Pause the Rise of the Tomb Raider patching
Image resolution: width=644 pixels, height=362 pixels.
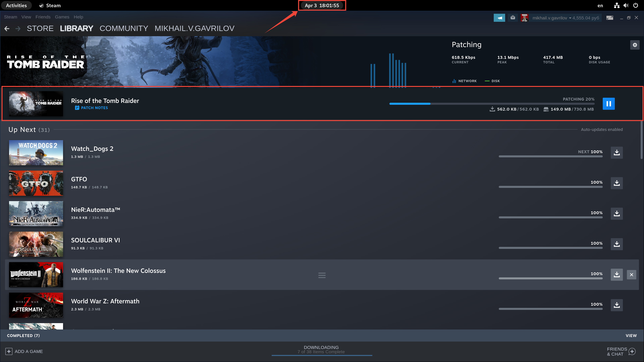click(608, 104)
